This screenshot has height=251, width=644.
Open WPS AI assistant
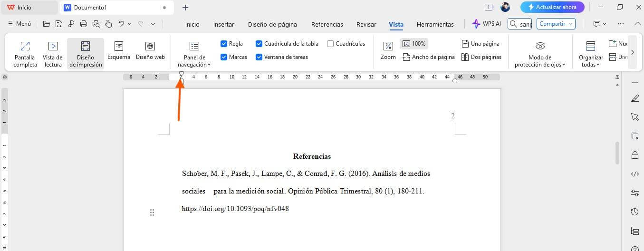point(487,24)
